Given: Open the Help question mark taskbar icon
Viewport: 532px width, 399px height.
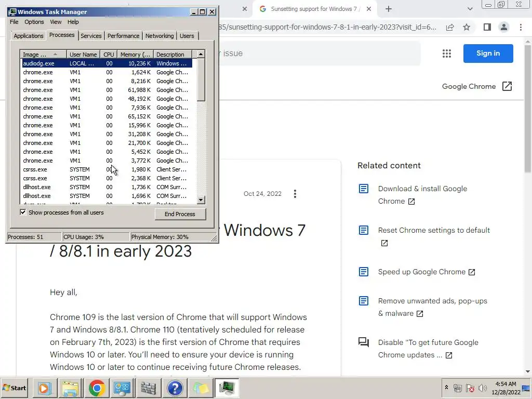Looking at the screenshot, I should coord(175,388).
